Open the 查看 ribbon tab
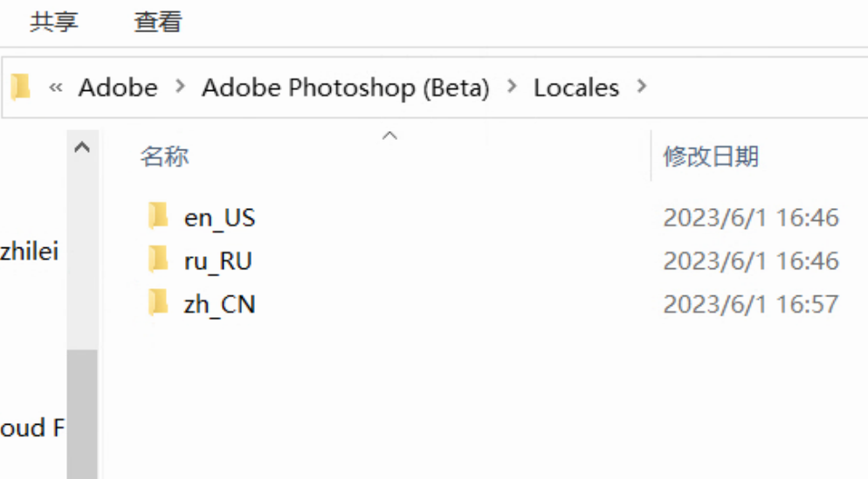868x479 pixels. 158,22
